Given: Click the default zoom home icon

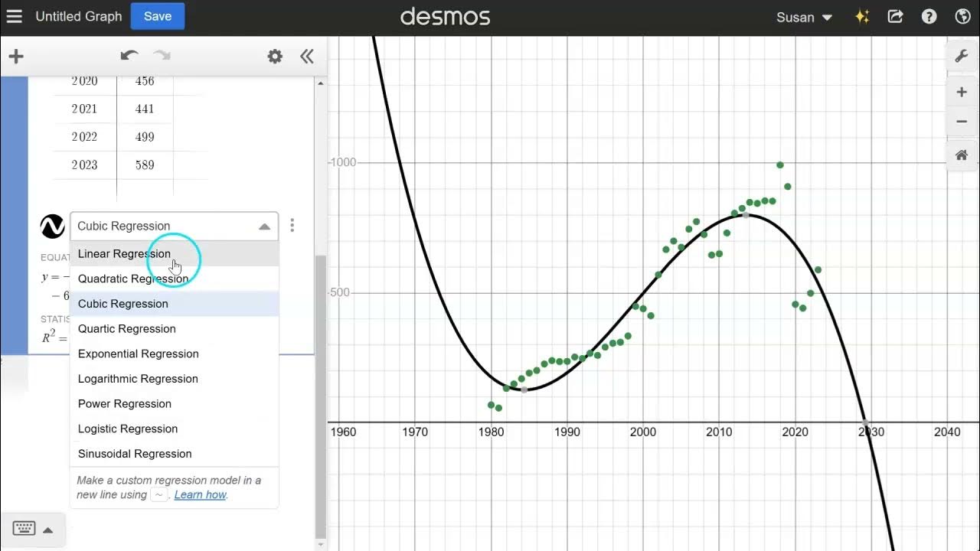Looking at the screenshot, I should pos(962,155).
